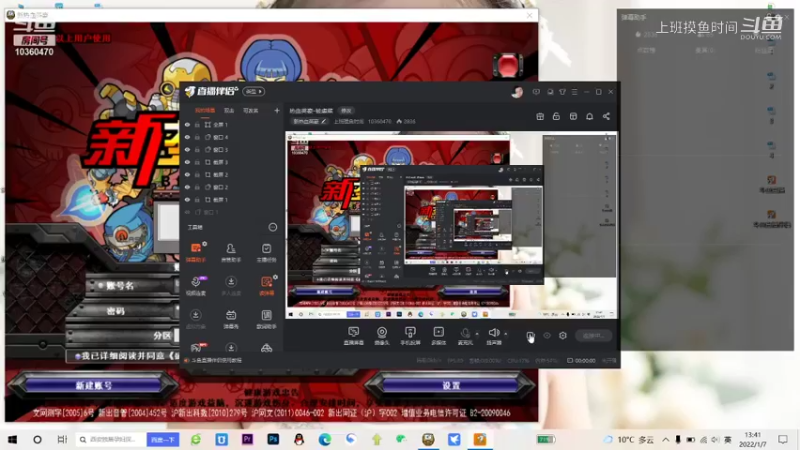
Task: Click the start broadcast button at bottom right
Action: [593, 336]
